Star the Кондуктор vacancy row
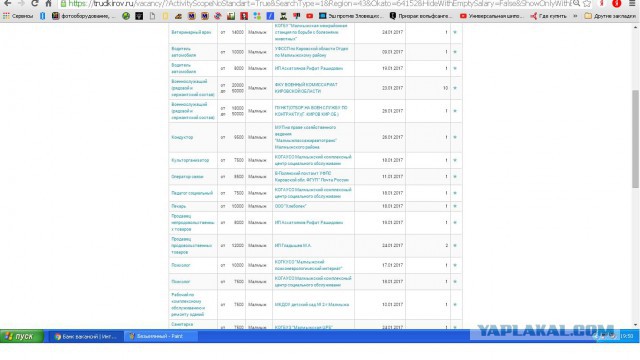 [455, 137]
